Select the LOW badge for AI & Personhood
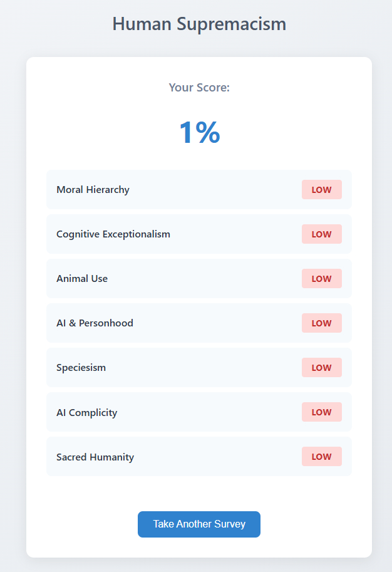This screenshot has width=392, height=572. 321,323
